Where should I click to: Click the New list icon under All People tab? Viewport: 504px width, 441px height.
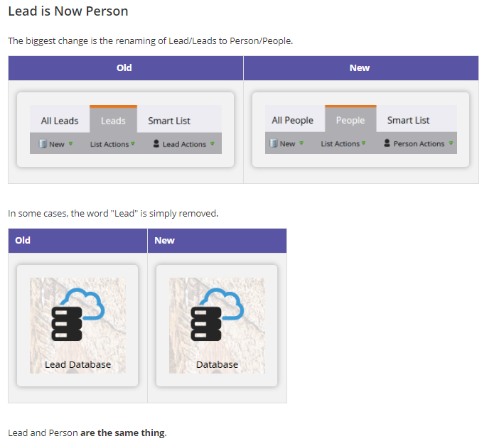click(274, 143)
